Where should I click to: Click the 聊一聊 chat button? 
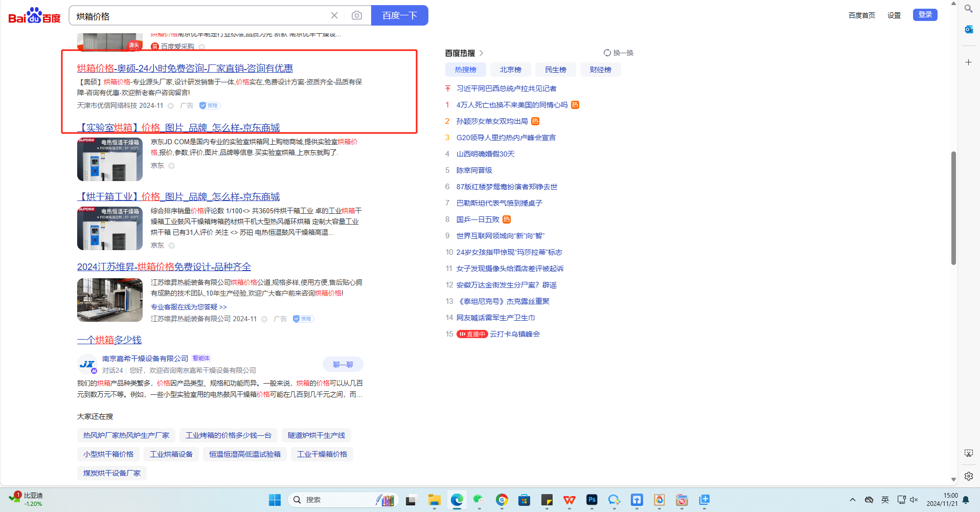click(x=343, y=364)
